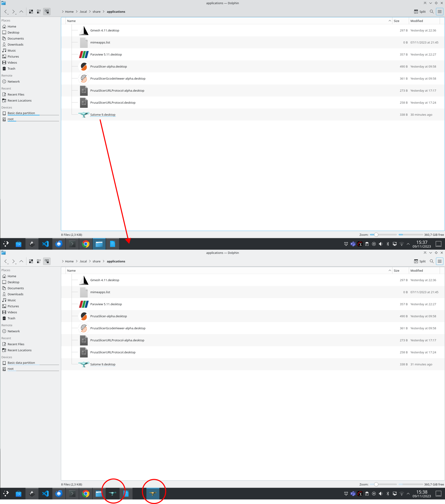Viewport: 445px width, 504px height.
Task: Open Back history arrow in lower Dolphin window
Action: pyautogui.click(x=6, y=261)
